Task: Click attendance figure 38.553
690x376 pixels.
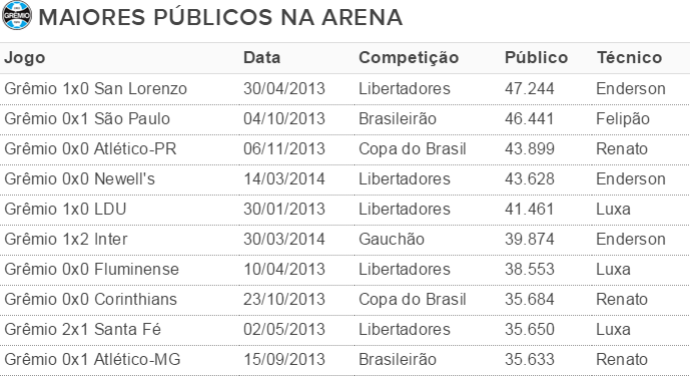Action: click(529, 269)
